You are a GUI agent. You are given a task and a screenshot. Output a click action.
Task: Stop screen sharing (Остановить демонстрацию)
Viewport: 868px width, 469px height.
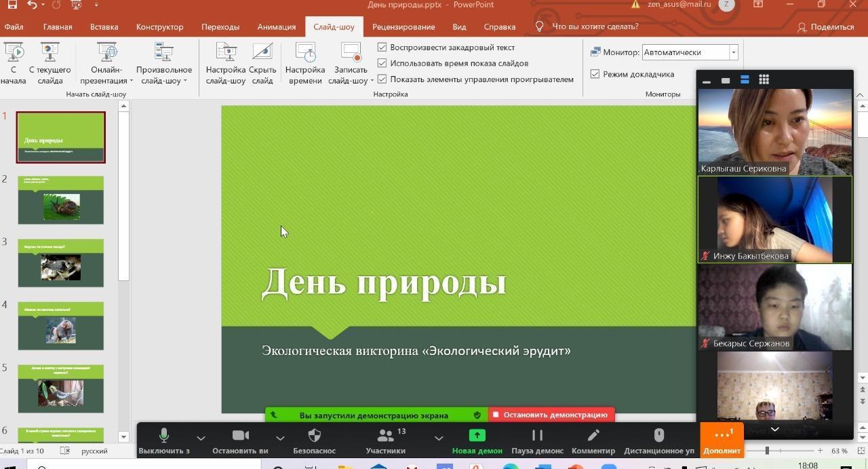coord(551,415)
